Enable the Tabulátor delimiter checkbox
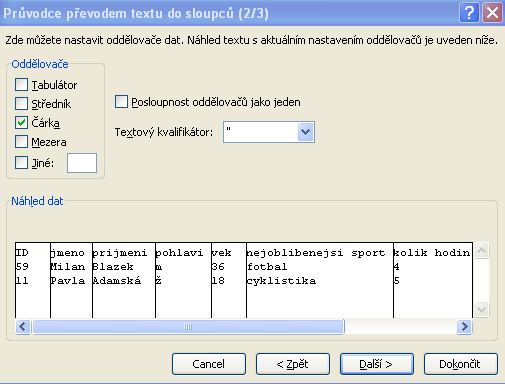Viewport: 505px width, 384px height. (21, 85)
